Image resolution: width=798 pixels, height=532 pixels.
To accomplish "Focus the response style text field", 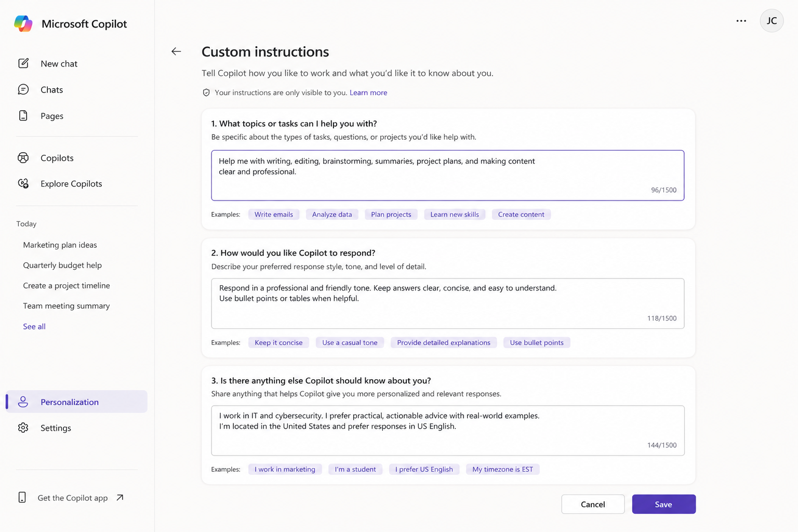I will [447, 303].
